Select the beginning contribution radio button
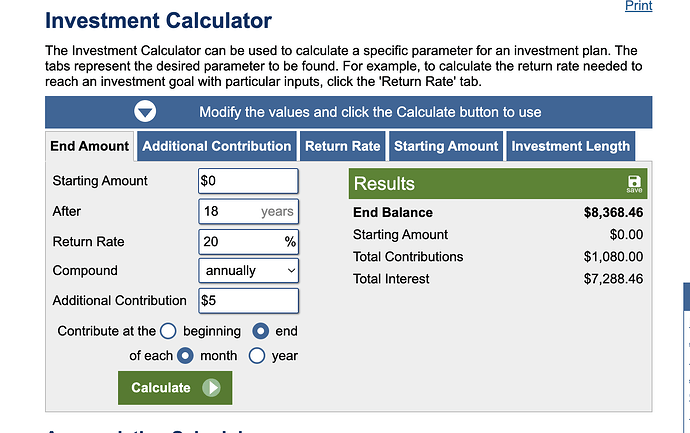Viewport: 690px width, 433px height. click(x=168, y=331)
